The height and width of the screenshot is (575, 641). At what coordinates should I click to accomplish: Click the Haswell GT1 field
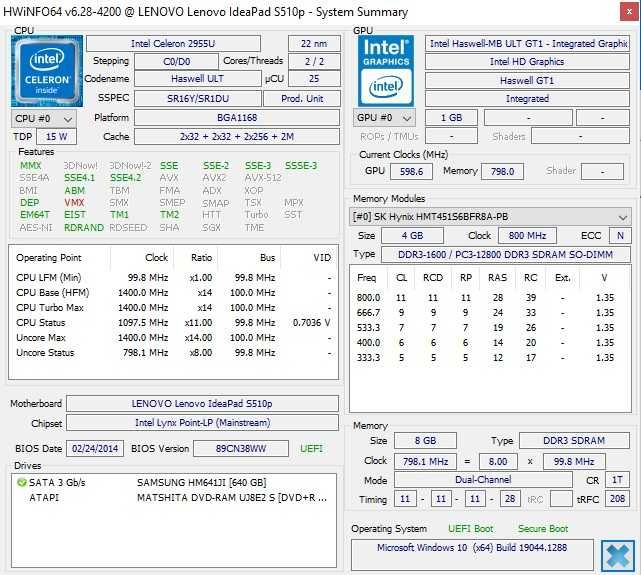coord(527,81)
